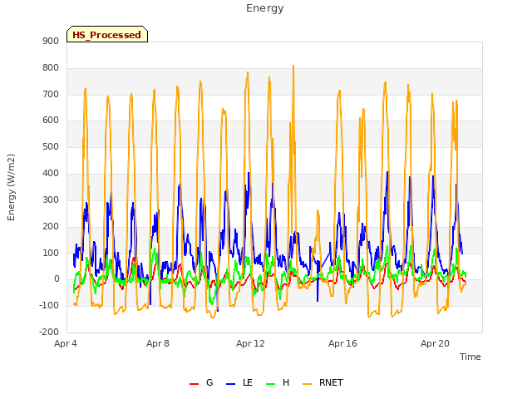The height and width of the screenshot is (399, 532).
Task: Click the 200 y-axis tick label
Action: click(x=51, y=226)
